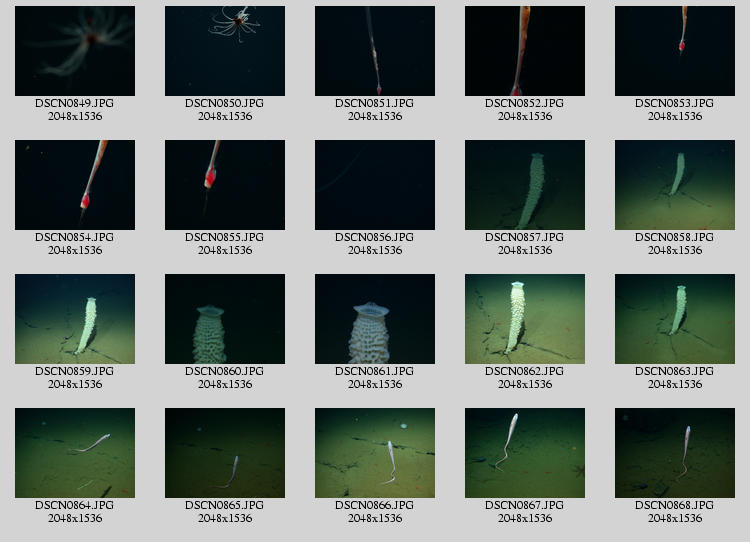Click the file name text DSCN0865.JPG
The image size is (750, 542).
[225, 505]
